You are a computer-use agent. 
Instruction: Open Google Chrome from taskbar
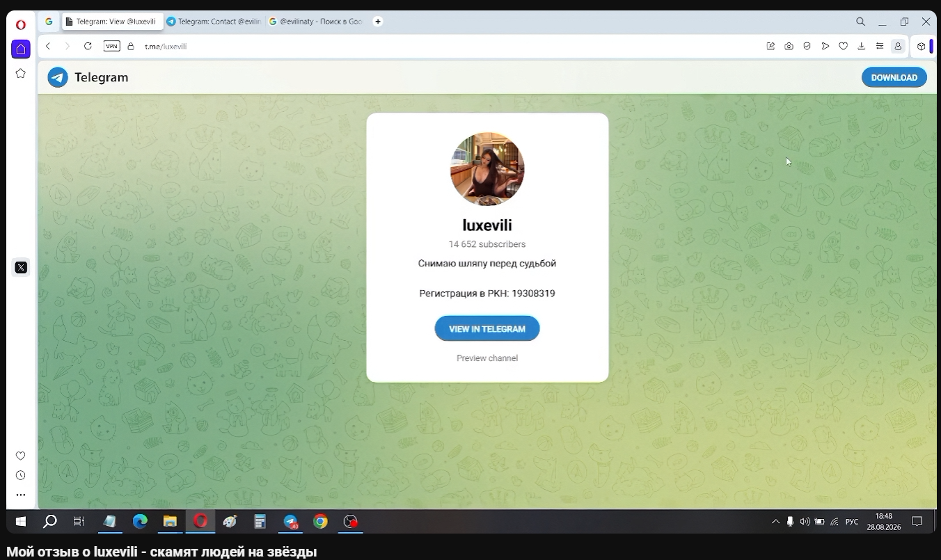[320, 521]
